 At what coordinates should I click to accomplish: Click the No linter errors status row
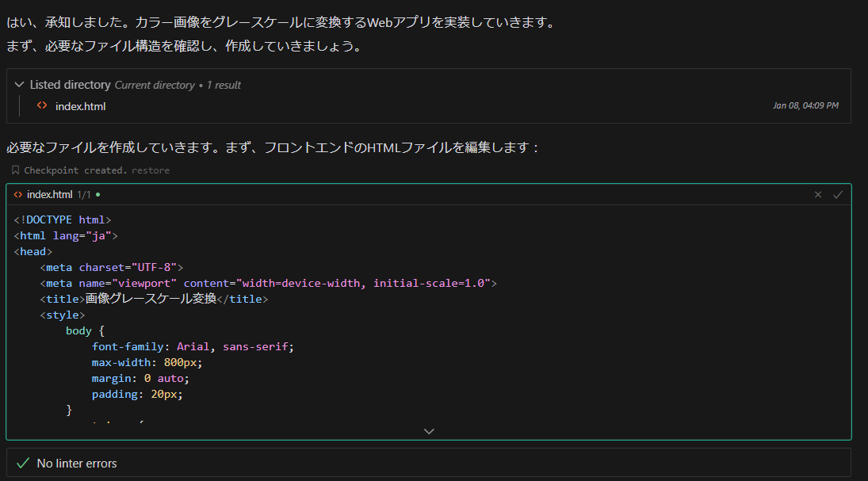click(79, 463)
